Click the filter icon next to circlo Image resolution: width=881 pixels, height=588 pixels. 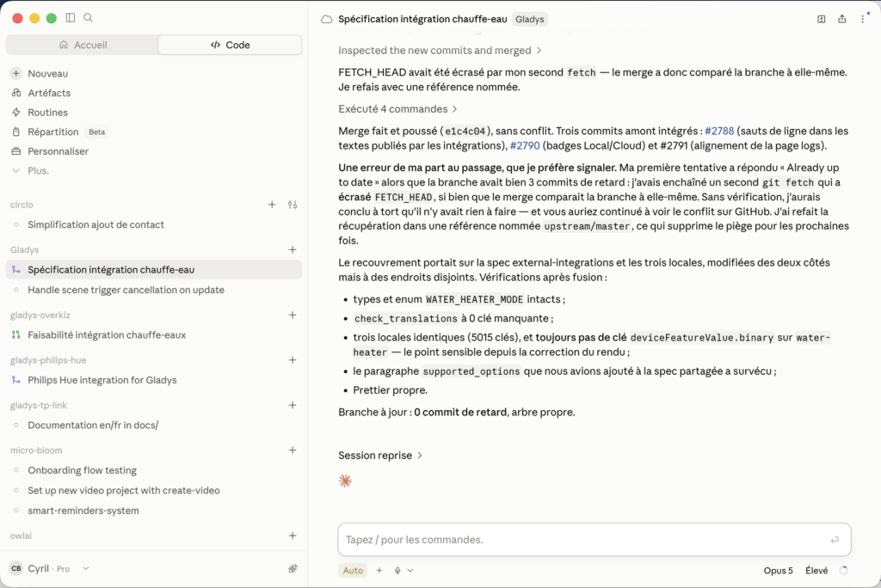click(x=293, y=205)
